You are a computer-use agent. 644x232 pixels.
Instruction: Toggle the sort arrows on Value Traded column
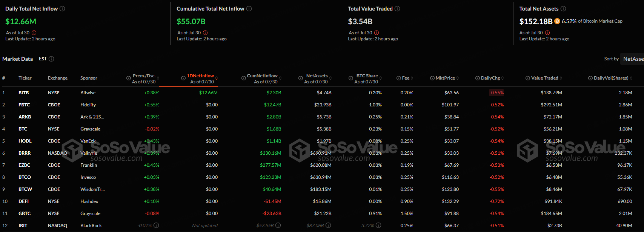pos(561,78)
